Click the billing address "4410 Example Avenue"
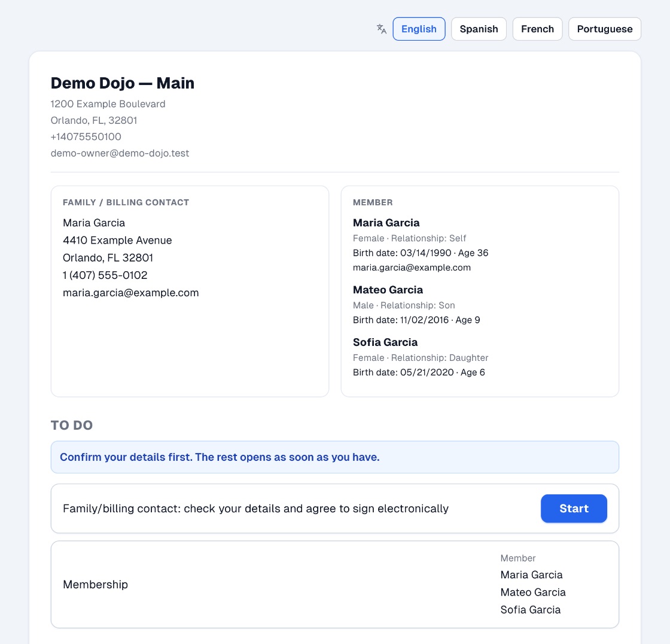Screen dimensions: 670x644 coord(117,241)
